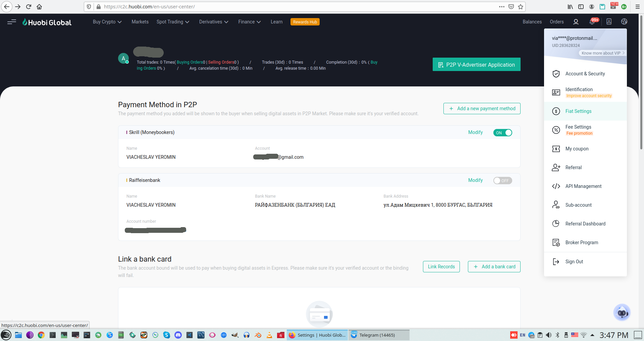Viewport: 644px width, 341px height.
Task: Open VLC media player from taskbar
Action: [269, 335]
